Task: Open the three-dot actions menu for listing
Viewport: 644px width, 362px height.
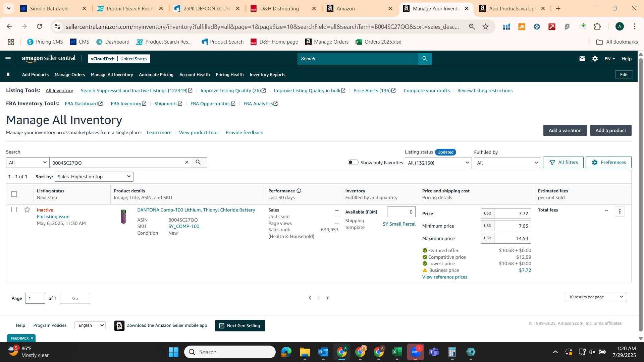Action: coord(620,211)
